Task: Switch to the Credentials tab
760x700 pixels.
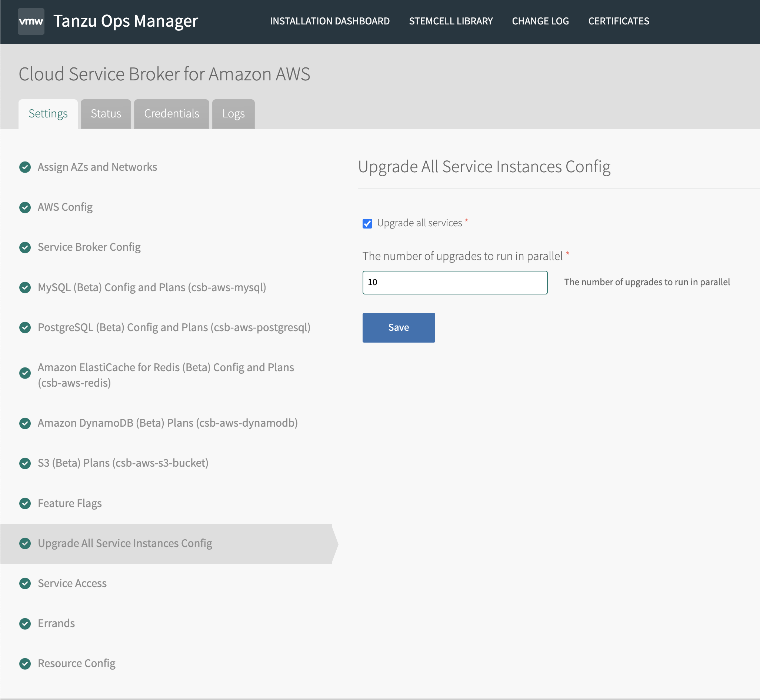Action: [172, 114]
